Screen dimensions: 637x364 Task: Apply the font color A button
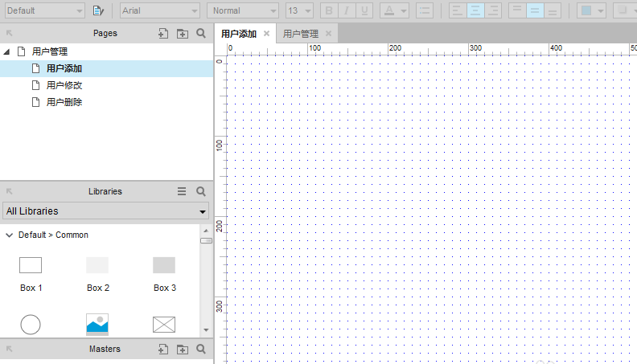pyautogui.click(x=388, y=10)
